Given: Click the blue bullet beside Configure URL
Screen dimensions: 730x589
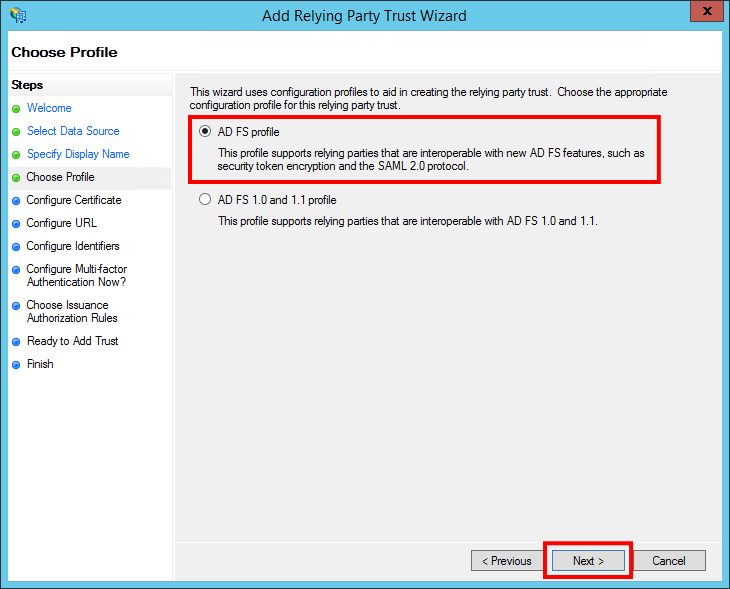Looking at the screenshot, I should [16, 224].
